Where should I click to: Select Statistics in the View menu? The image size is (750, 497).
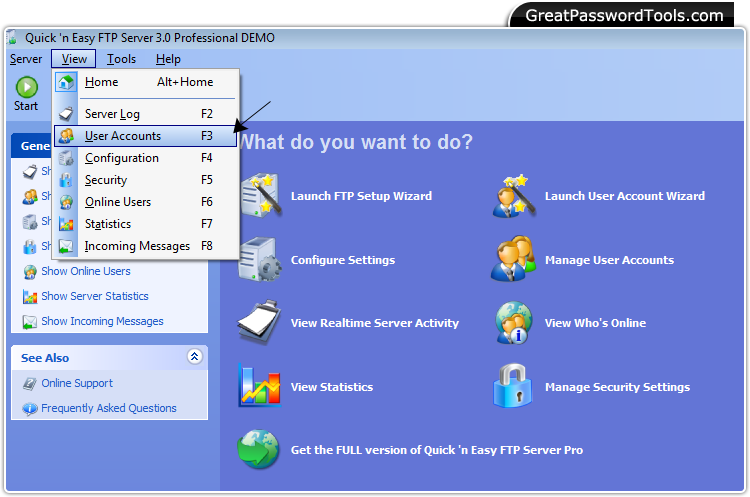pyautogui.click(x=108, y=224)
